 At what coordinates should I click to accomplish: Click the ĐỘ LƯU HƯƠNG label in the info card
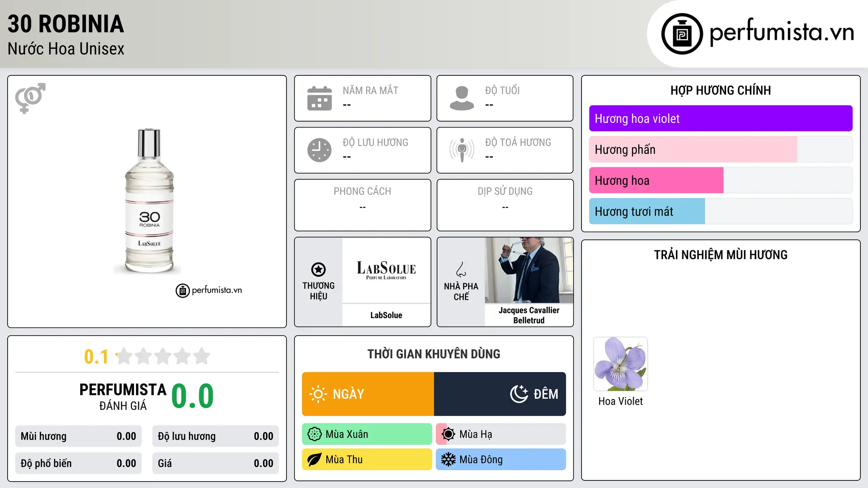click(x=375, y=142)
